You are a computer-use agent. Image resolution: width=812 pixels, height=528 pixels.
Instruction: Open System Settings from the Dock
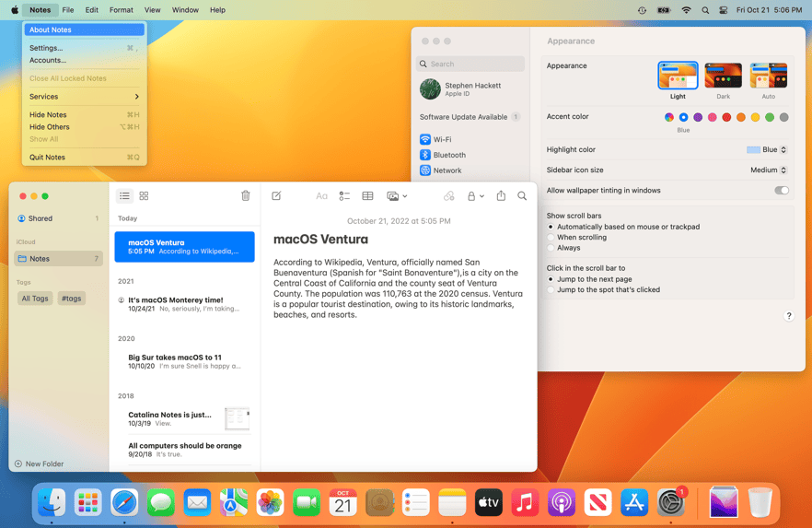[671, 502]
